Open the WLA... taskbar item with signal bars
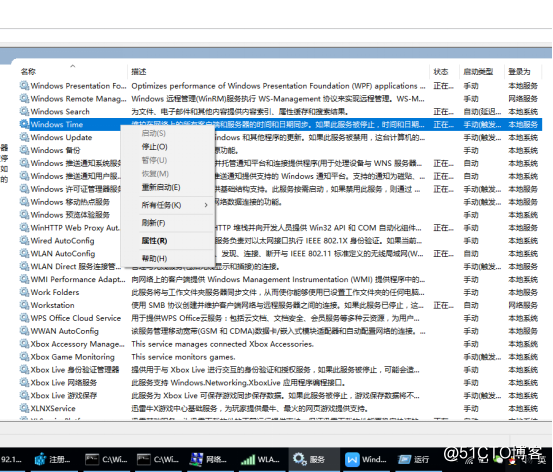Viewport: 553px width, 472px height. click(260, 459)
